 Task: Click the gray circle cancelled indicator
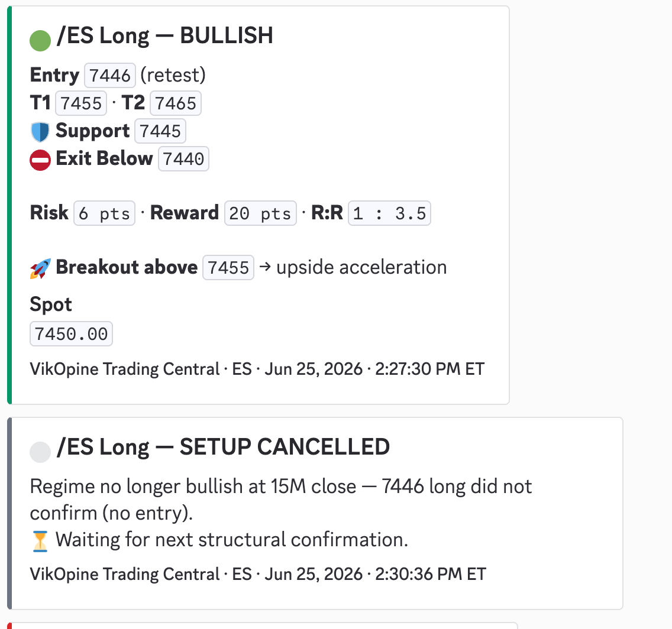coord(40,452)
